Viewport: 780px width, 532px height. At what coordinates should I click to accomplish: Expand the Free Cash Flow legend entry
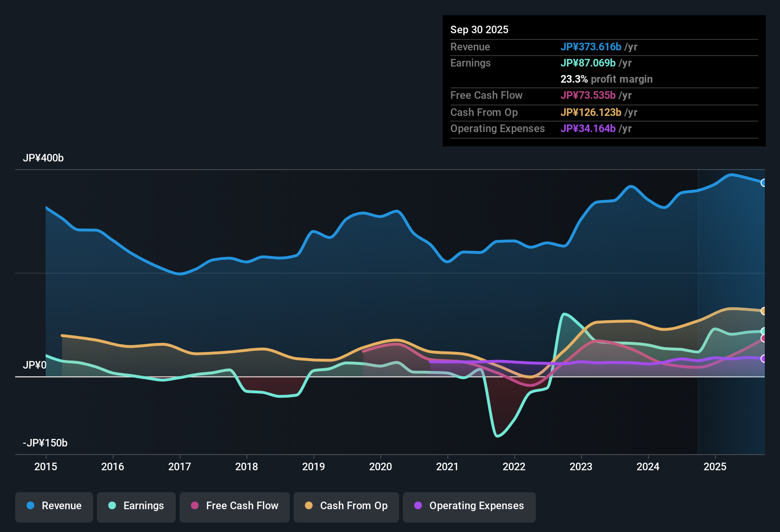click(234, 506)
